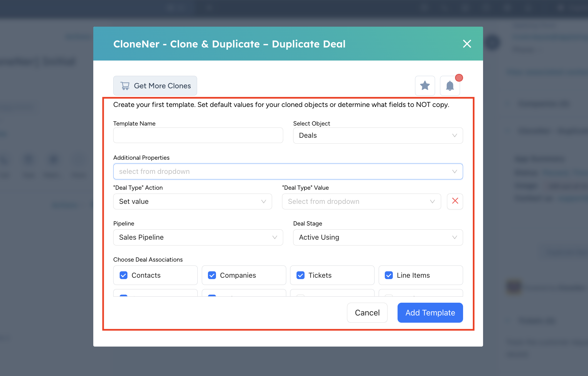Open the Additional Properties dropdown
The height and width of the screenshot is (376, 588).
[x=288, y=172]
